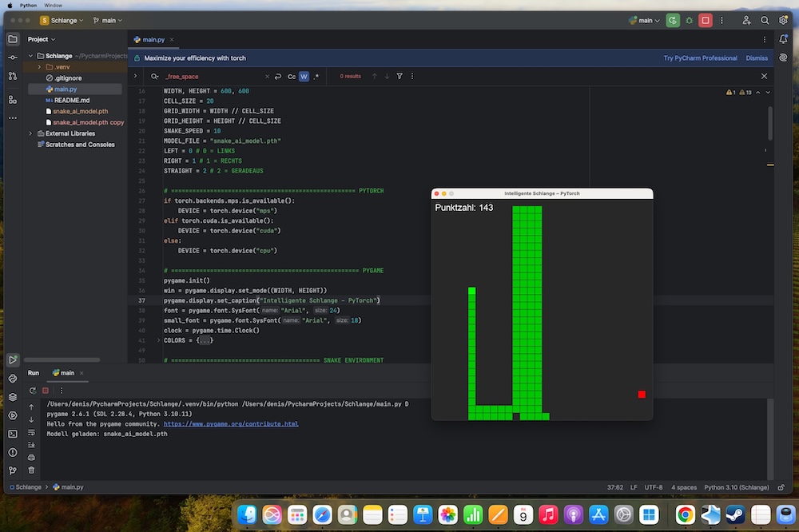Toggle read-only lock icon in status bar
This screenshot has width=799, height=532.
(x=781, y=487)
